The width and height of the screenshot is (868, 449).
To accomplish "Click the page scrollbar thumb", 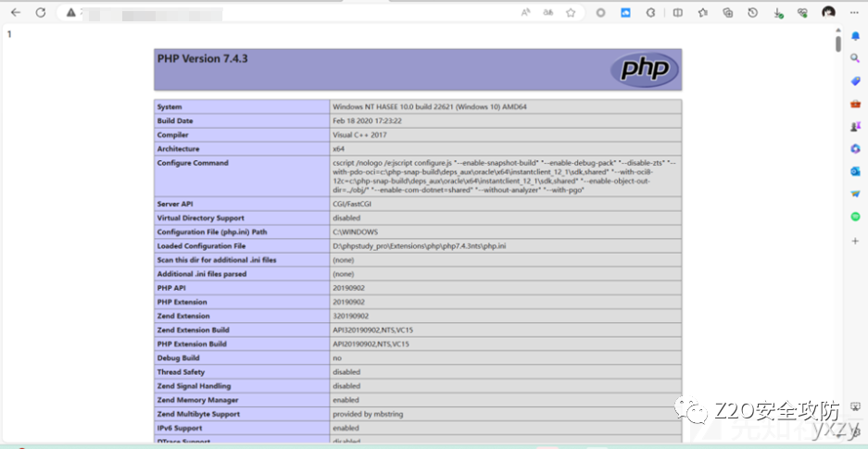I will [838, 44].
